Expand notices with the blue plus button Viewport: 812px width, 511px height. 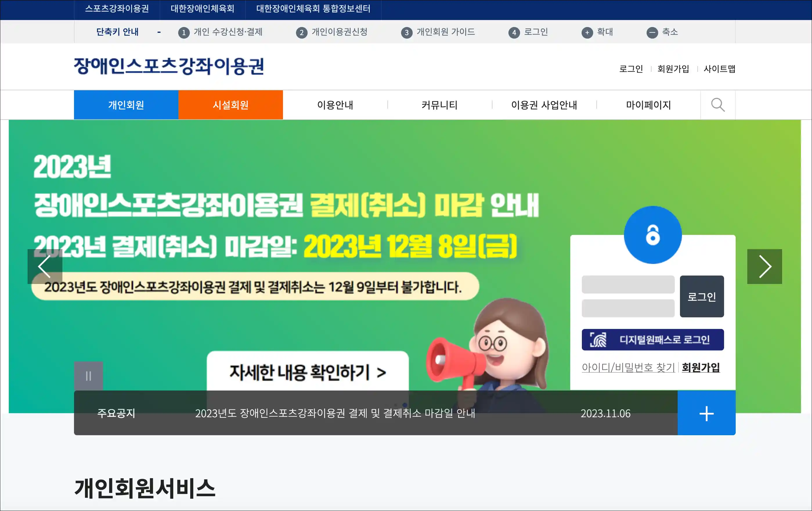[706, 413]
